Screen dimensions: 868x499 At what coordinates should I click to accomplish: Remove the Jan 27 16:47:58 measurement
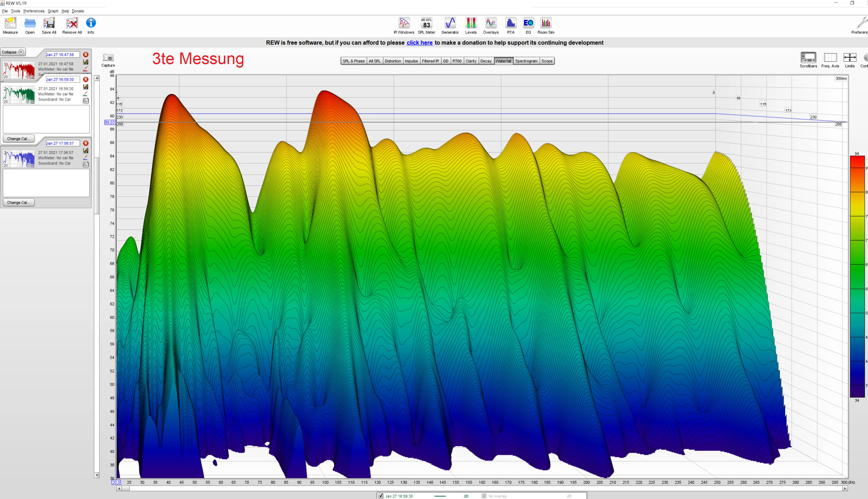(x=86, y=55)
